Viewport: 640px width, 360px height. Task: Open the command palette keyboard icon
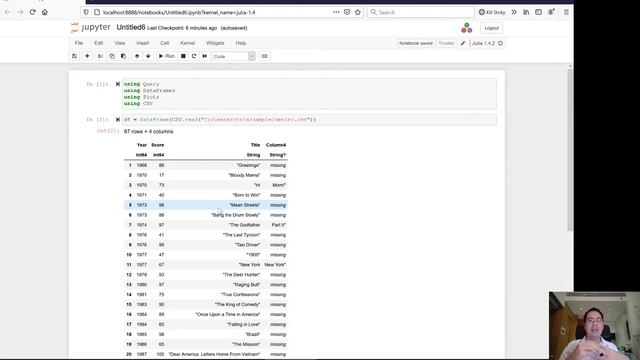pyautogui.click(x=264, y=56)
